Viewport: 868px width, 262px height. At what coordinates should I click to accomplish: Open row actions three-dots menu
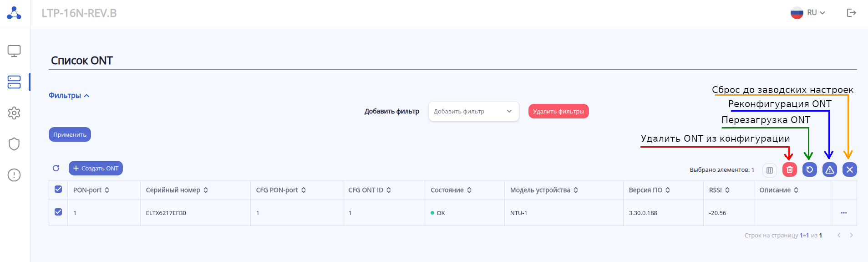[843, 213]
